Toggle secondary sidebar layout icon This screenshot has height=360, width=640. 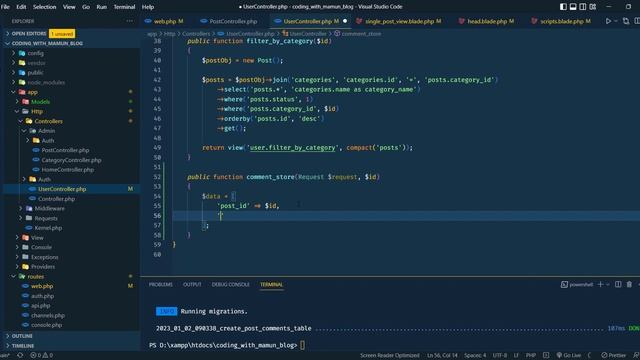(x=583, y=7)
